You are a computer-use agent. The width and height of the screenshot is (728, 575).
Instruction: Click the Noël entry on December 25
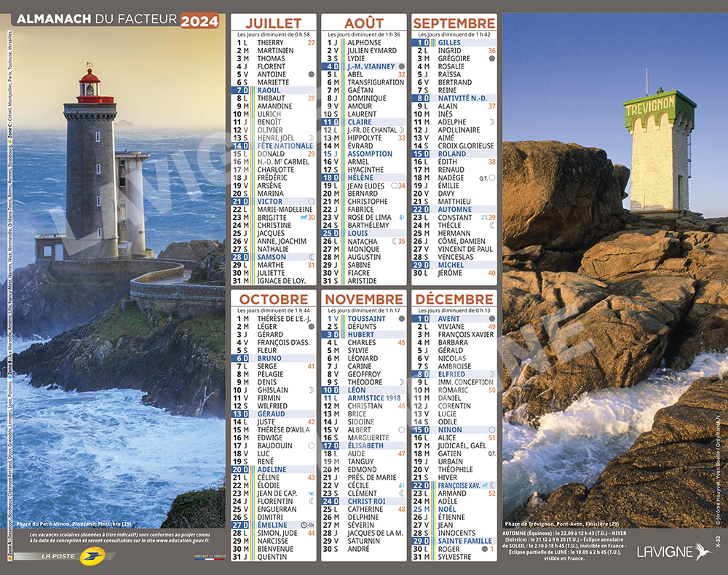point(447,509)
